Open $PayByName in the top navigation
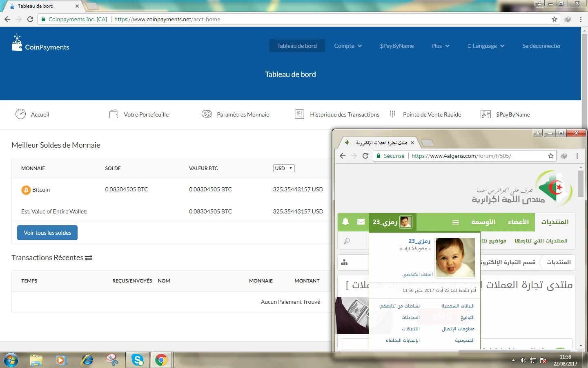The height and width of the screenshot is (368, 588). click(x=397, y=46)
